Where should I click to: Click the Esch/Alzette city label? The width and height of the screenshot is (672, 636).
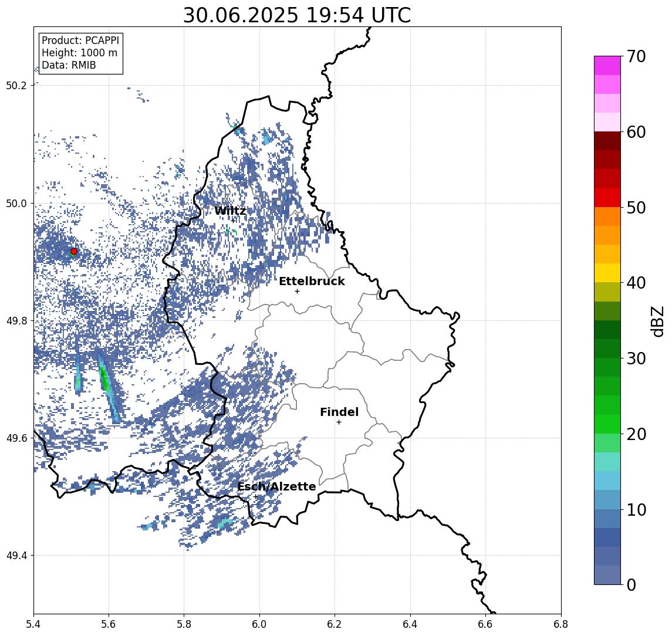(277, 486)
